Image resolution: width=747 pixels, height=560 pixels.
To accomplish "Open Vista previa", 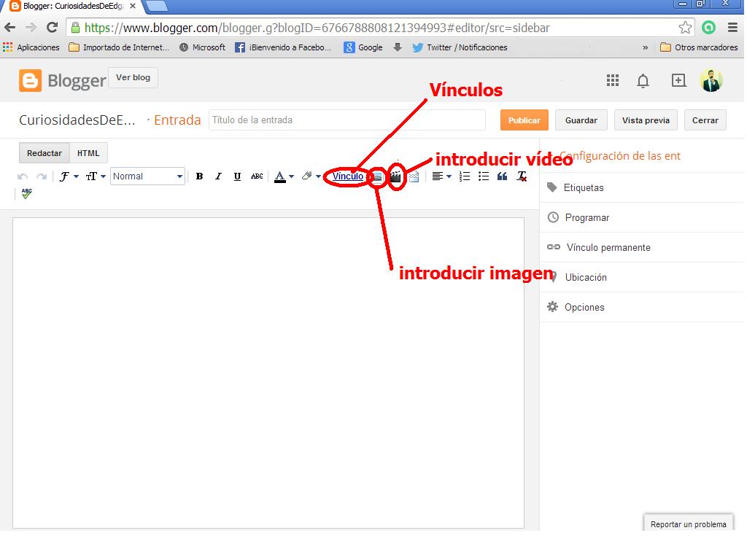I will coord(646,120).
